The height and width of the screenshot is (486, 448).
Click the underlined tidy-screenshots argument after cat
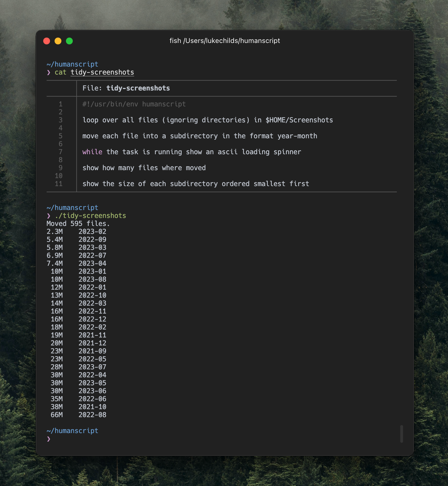click(x=102, y=72)
